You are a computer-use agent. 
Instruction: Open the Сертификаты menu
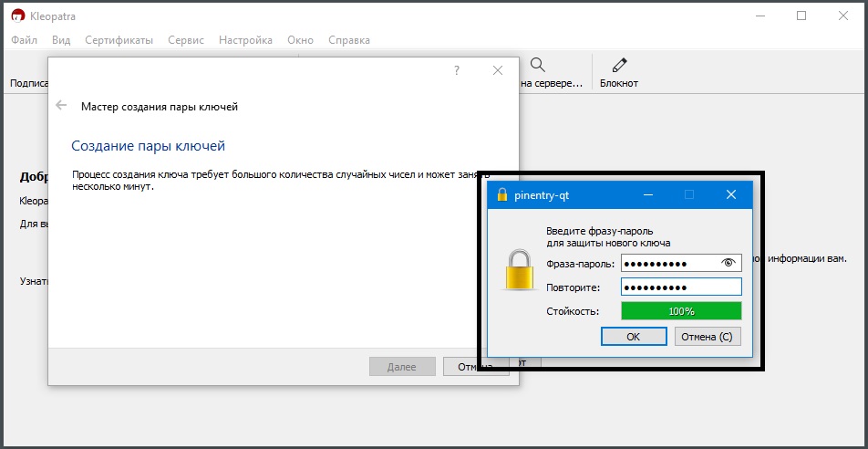pos(119,40)
